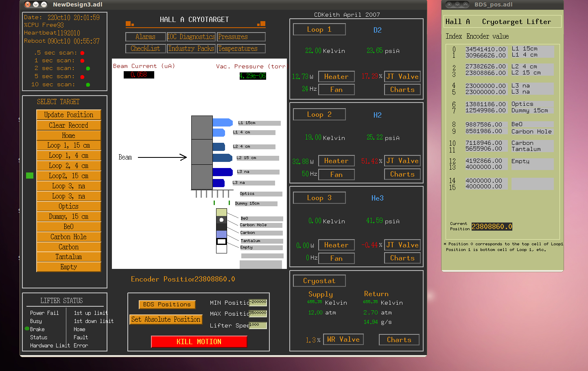Open BDS Positions window
Screen dimensions: 588x371
pos(167,304)
